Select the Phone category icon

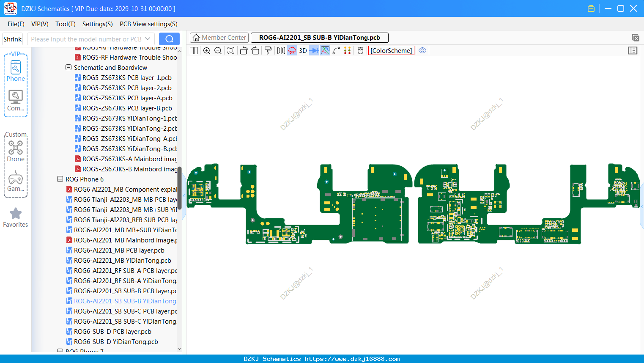click(x=16, y=71)
